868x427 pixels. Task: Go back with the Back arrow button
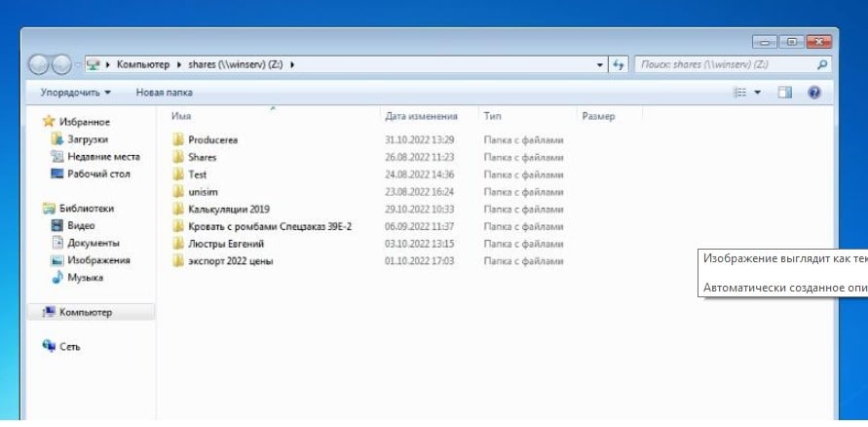[38, 64]
